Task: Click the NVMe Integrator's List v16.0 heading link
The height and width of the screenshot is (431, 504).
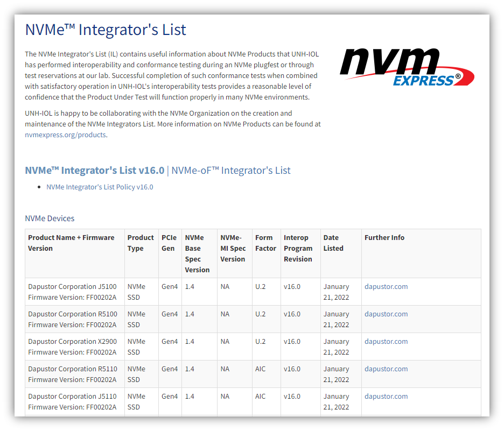Action: [95, 170]
